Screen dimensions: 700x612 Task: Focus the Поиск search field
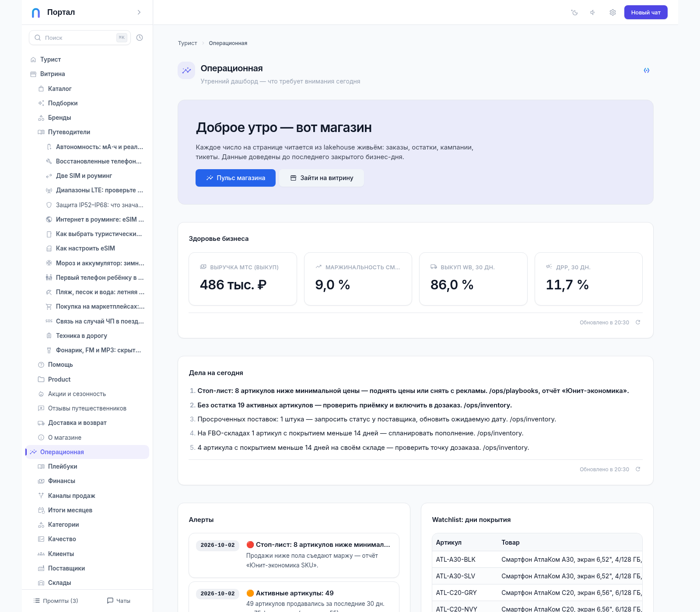[80, 38]
